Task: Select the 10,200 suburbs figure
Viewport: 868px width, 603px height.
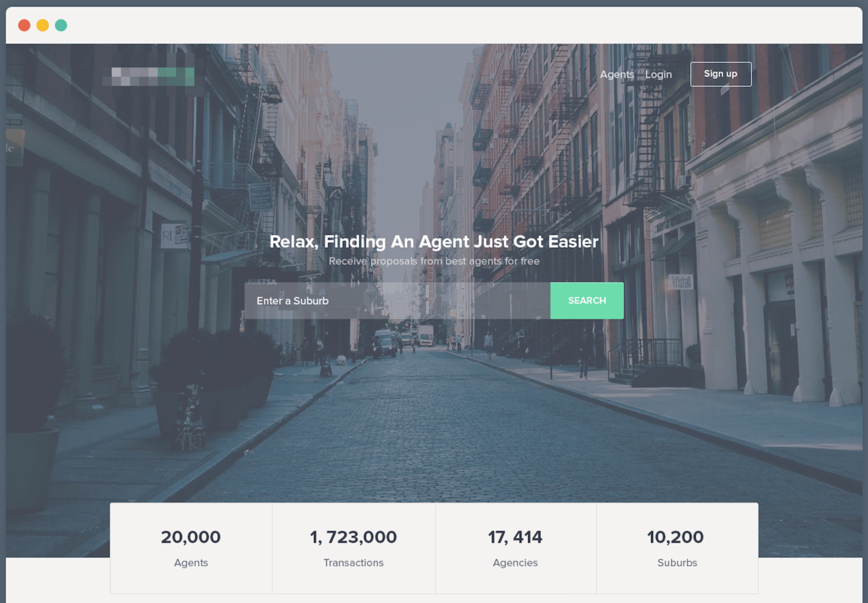Action: (675, 537)
